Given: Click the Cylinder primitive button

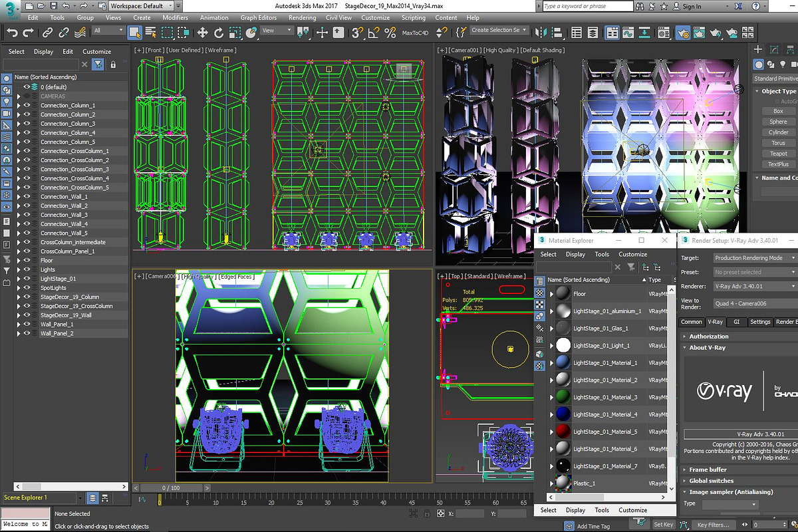Looking at the screenshot, I should click(x=779, y=132).
